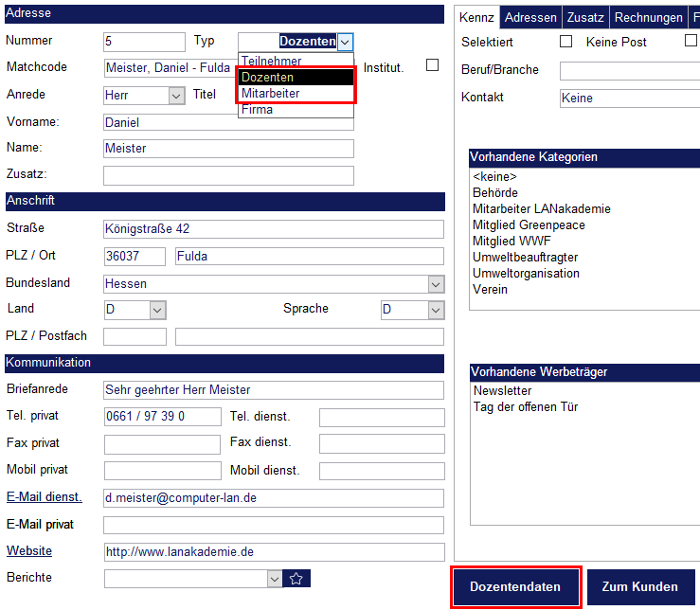Screen dimensions: 700x610
Task: Open the Rechnungen tab
Action: pyautogui.click(x=648, y=18)
